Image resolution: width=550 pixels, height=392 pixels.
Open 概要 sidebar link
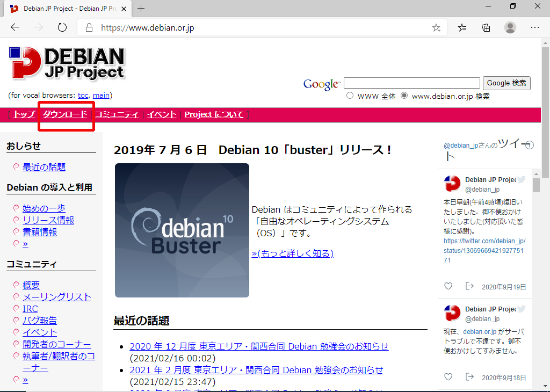(31, 286)
